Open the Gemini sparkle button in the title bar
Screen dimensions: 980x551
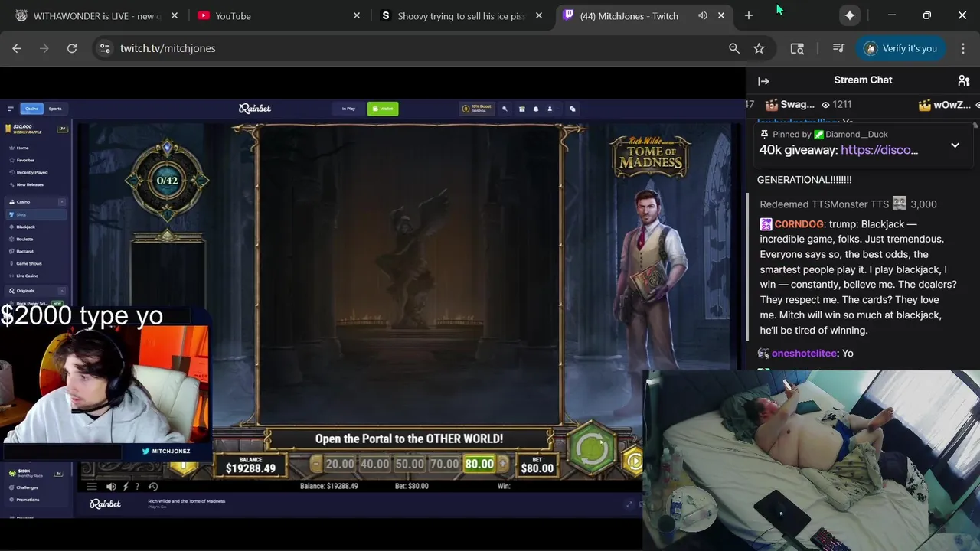850,15
